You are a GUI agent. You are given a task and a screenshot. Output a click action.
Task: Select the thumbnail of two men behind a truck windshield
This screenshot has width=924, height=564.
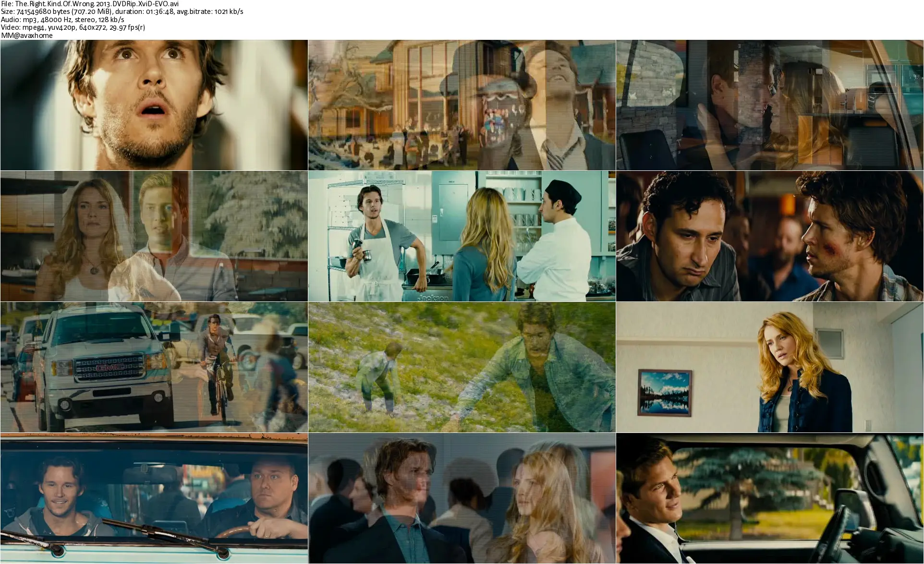point(154,498)
